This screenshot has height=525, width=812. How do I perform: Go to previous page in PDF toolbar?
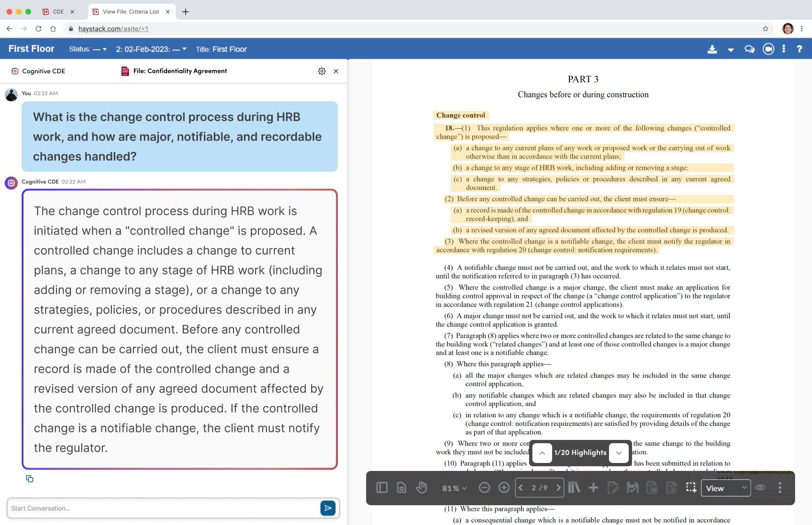[521, 488]
